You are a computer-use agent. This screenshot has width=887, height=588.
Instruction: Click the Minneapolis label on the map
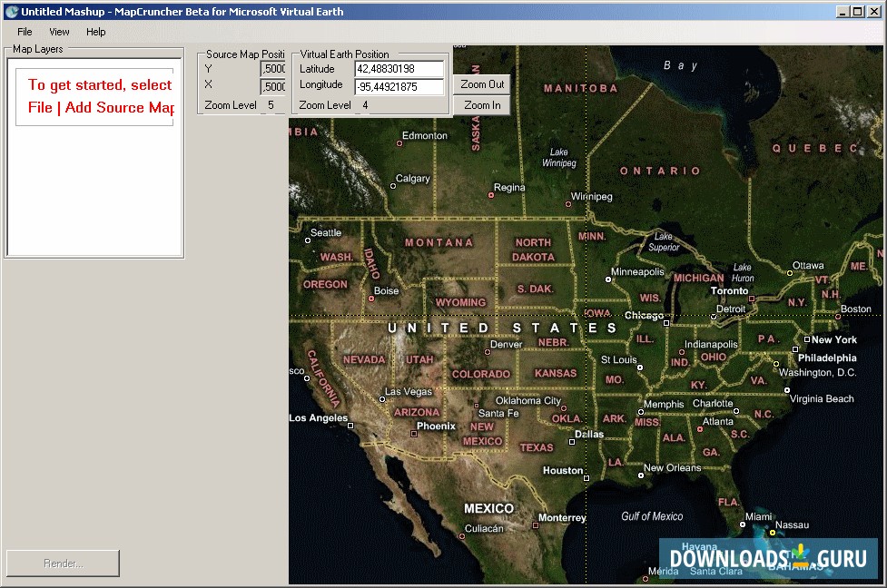click(637, 272)
